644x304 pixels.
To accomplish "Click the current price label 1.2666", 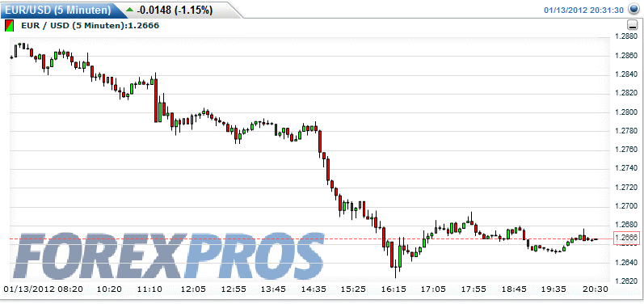I will pos(626,239).
